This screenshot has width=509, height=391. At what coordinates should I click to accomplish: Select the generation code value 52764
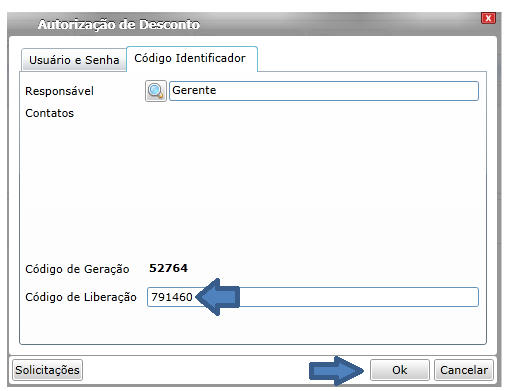coord(168,268)
